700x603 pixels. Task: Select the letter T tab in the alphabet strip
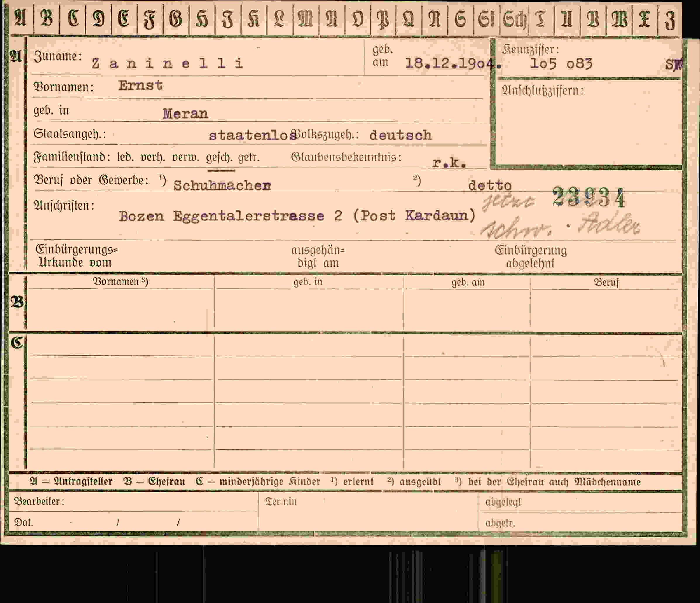click(541, 18)
